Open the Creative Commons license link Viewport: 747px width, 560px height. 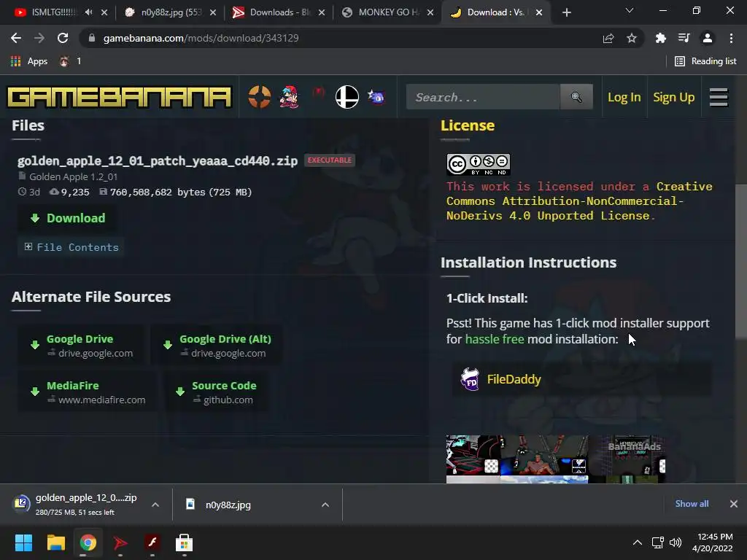[x=578, y=201]
